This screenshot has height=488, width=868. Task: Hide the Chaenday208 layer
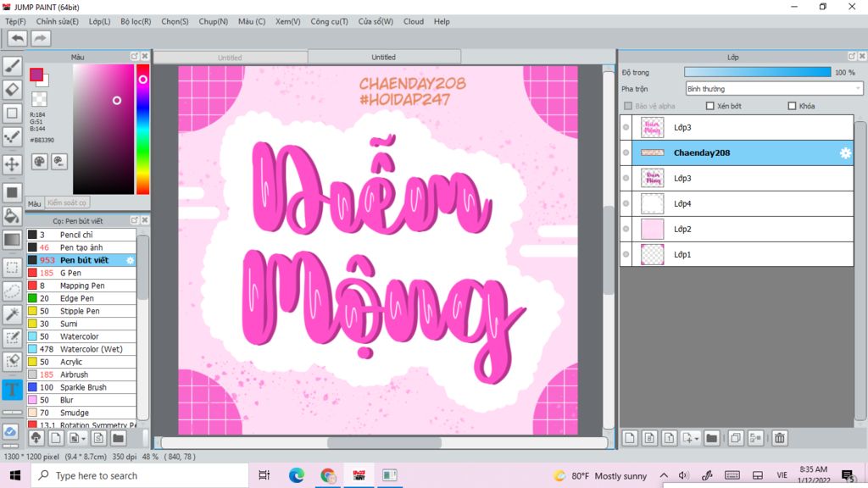point(626,152)
